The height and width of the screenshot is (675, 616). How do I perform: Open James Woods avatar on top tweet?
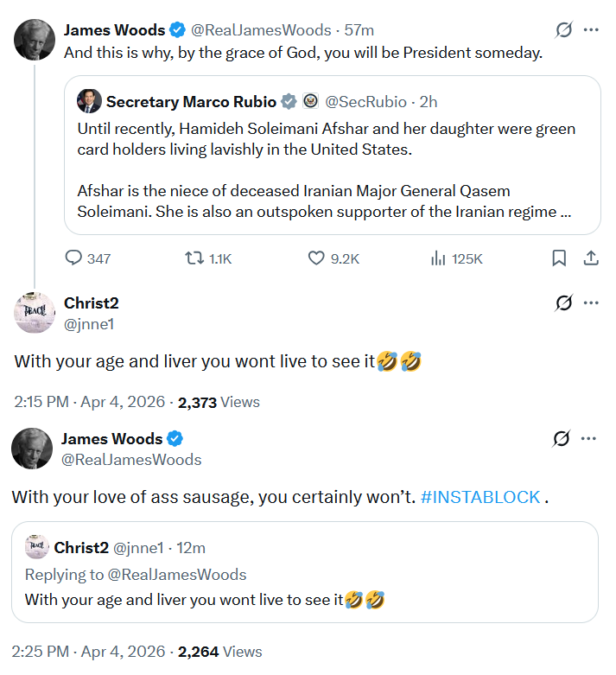[35, 40]
